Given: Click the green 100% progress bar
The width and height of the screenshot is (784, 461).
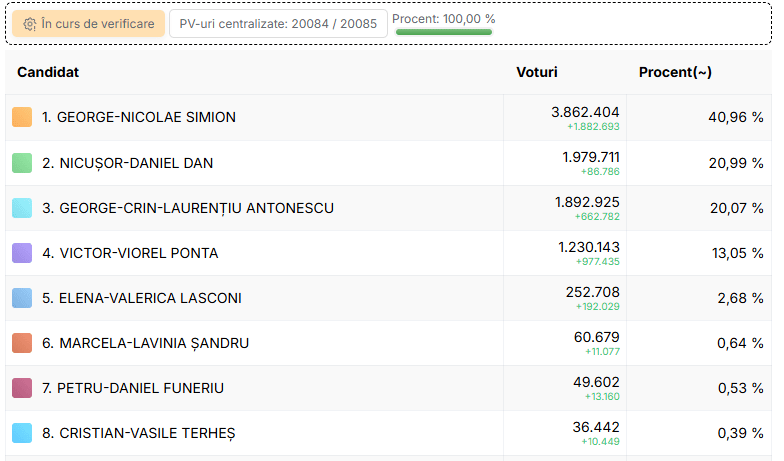Looking at the screenshot, I should pos(444,32).
